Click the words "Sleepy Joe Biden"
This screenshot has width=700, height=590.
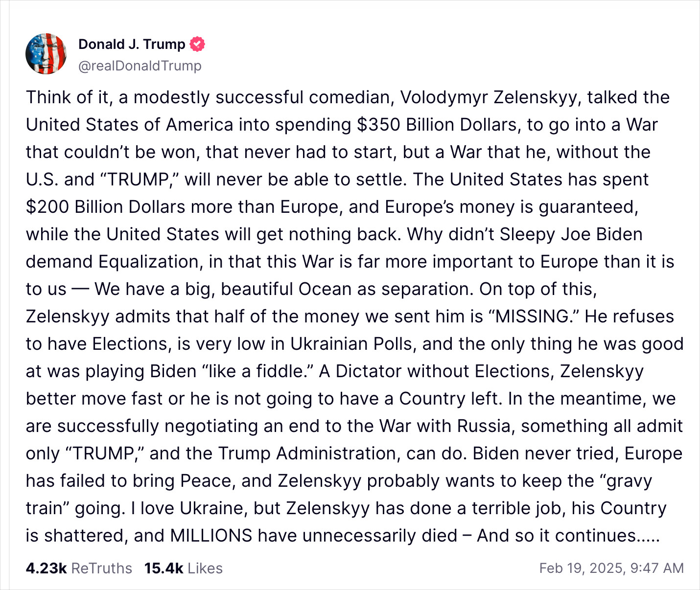tap(571, 234)
